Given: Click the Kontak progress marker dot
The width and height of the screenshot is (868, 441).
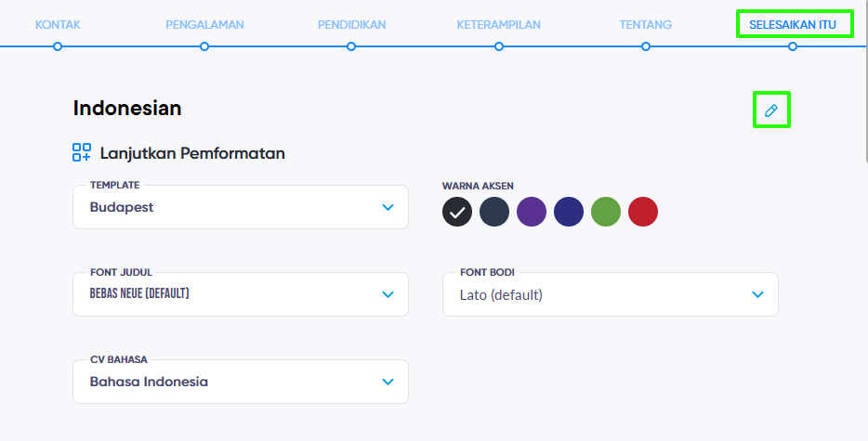Looking at the screenshot, I should tap(58, 46).
